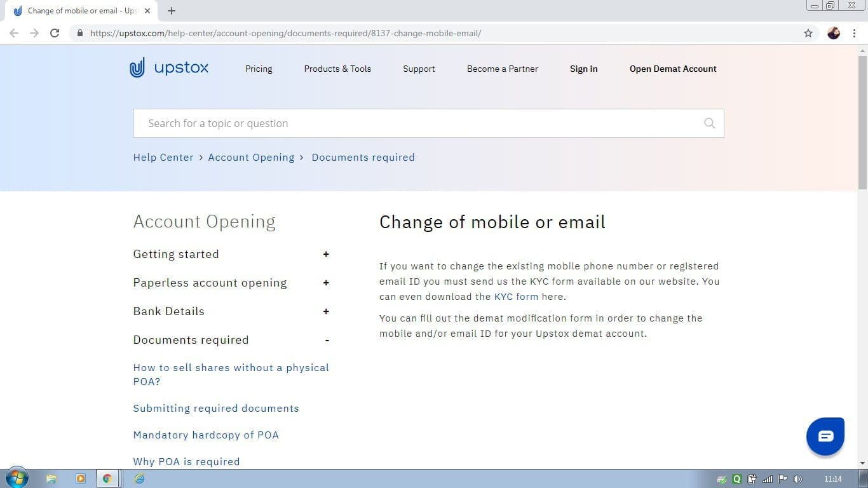
Task: Bookmark this page with the star icon
Action: [808, 33]
